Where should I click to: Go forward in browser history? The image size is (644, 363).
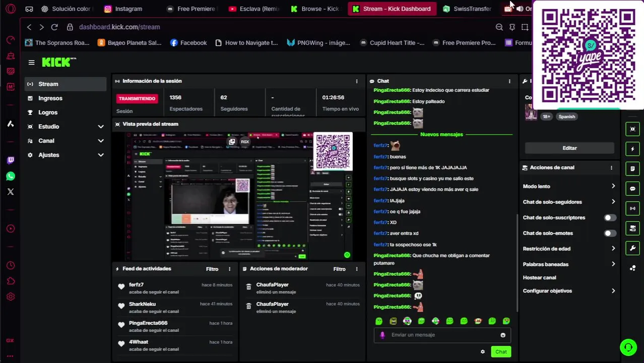point(41,27)
